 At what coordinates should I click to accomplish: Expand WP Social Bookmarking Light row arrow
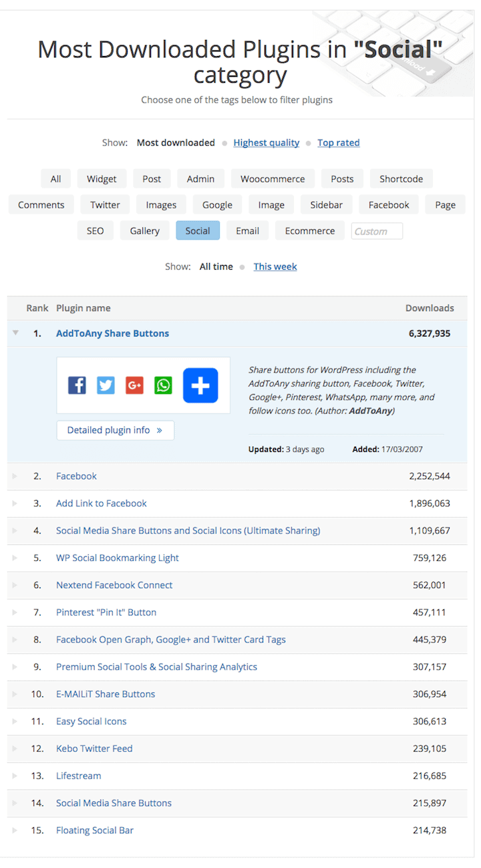coord(15,558)
